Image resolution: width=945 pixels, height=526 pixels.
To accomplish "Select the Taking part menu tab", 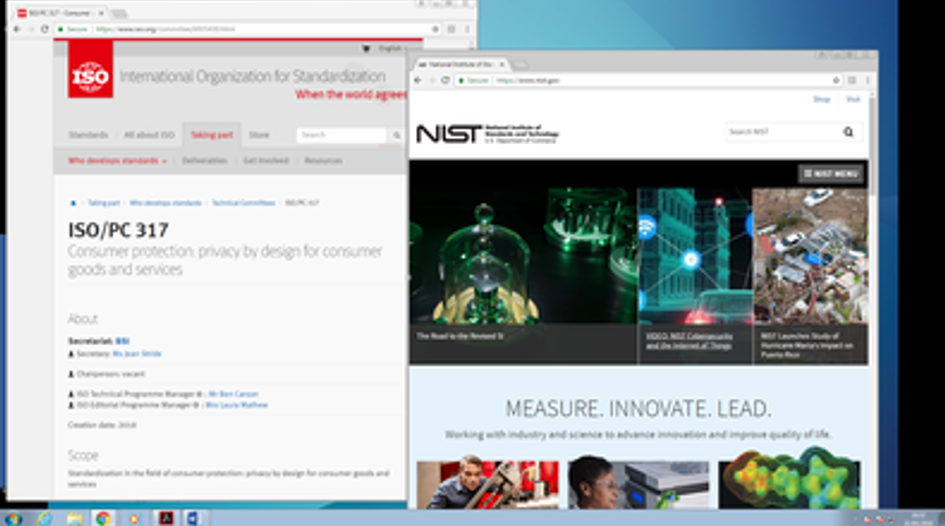I will [x=212, y=135].
